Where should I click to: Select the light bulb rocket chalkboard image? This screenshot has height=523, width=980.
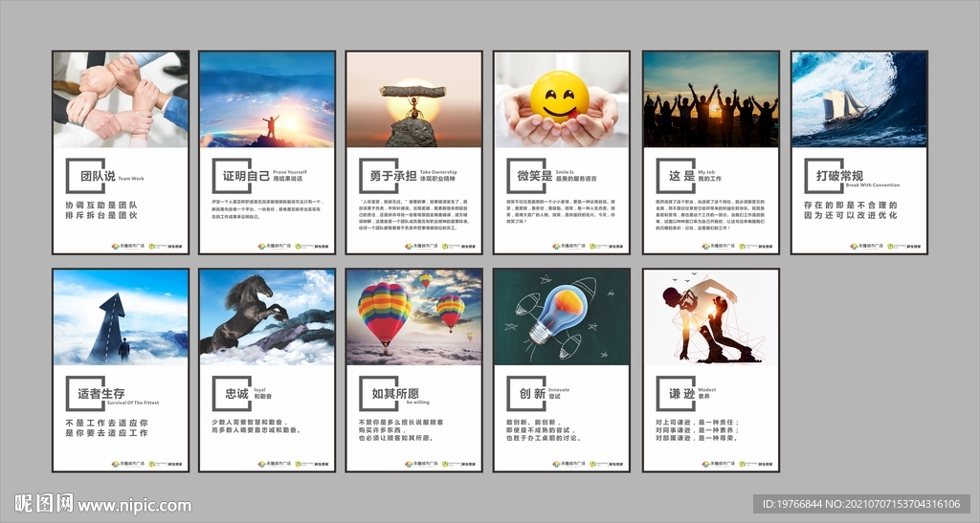click(x=561, y=317)
